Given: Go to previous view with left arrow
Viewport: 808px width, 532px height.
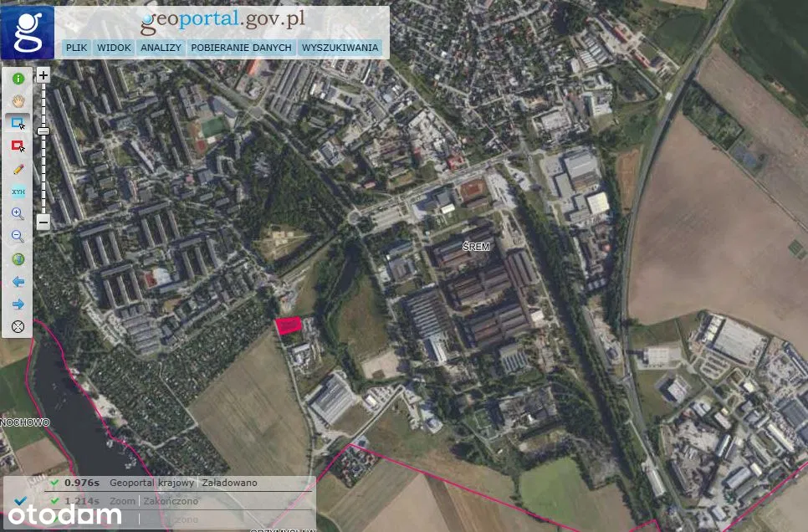Looking at the screenshot, I should 18,282.
